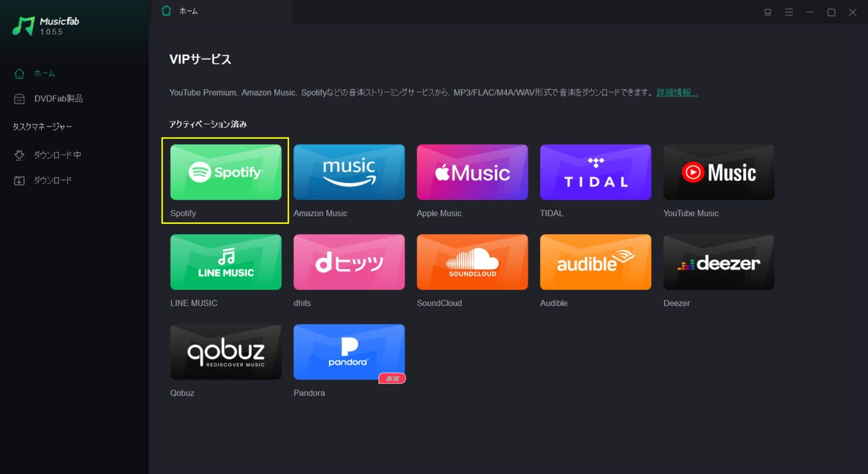Click the Amazon Music label text
Screen dimensions: 868x474
(320, 213)
